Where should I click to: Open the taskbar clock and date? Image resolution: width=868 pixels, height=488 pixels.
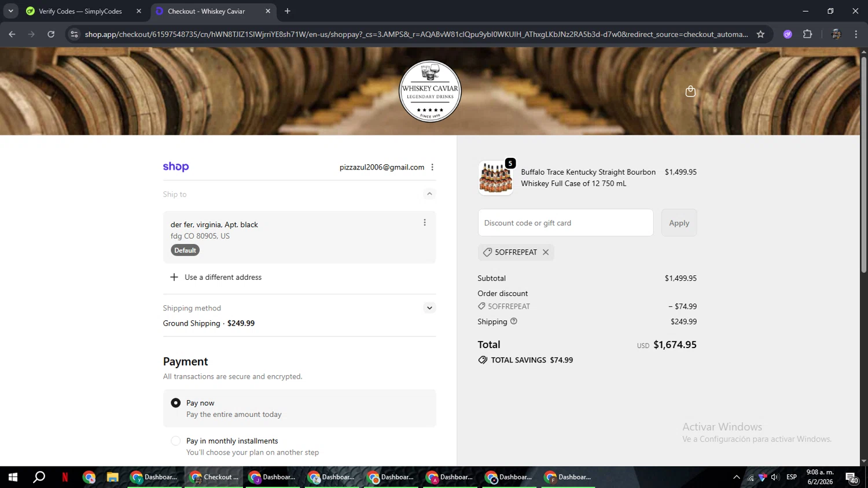pyautogui.click(x=821, y=477)
